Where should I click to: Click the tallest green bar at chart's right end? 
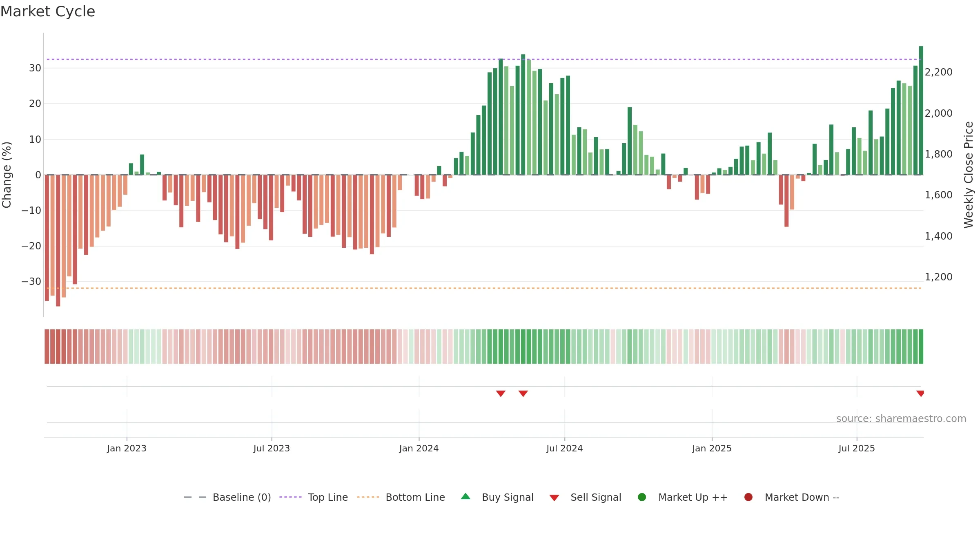pos(921,110)
